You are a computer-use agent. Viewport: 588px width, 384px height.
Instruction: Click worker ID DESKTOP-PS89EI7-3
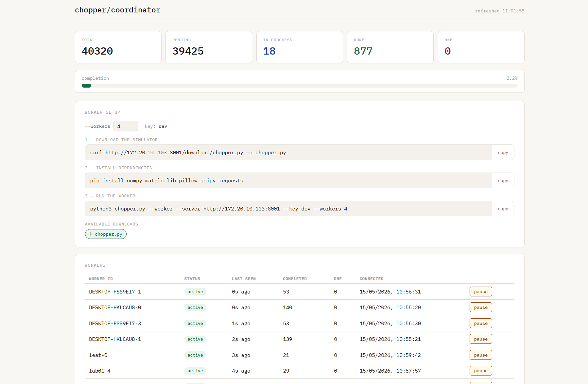115,323
